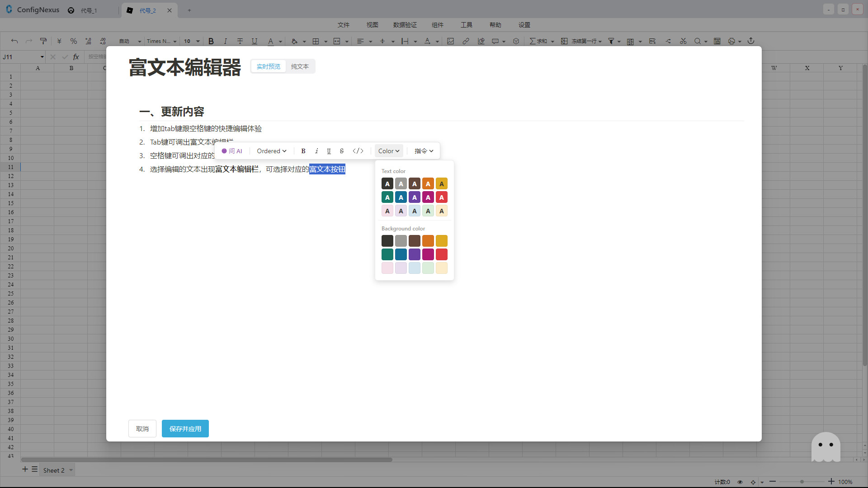Cancel the editor with 取消
Image resolution: width=868 pixels, height=488 pixels.
click(x=142, y=428)
